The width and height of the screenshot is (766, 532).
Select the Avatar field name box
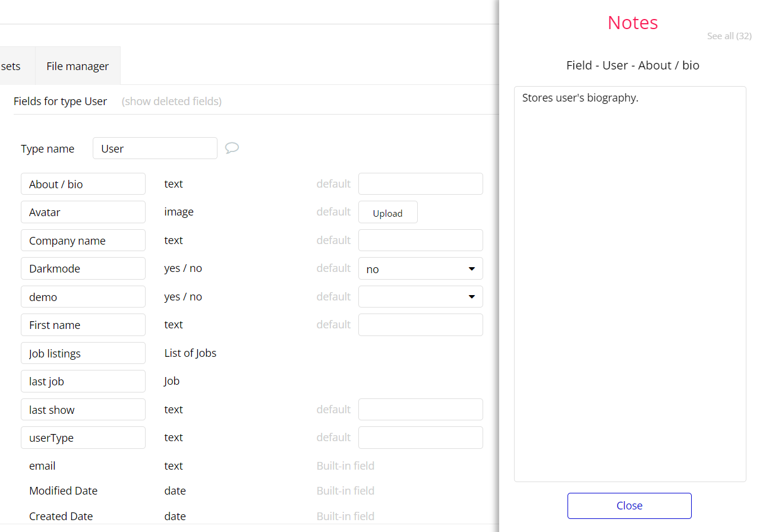click(83, 212)
